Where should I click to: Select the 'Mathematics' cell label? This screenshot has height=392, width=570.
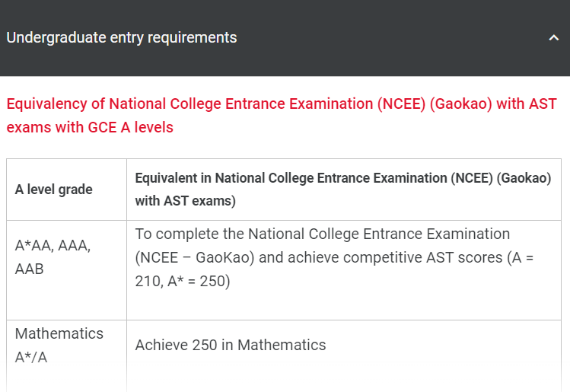click(x=59, y=333)
